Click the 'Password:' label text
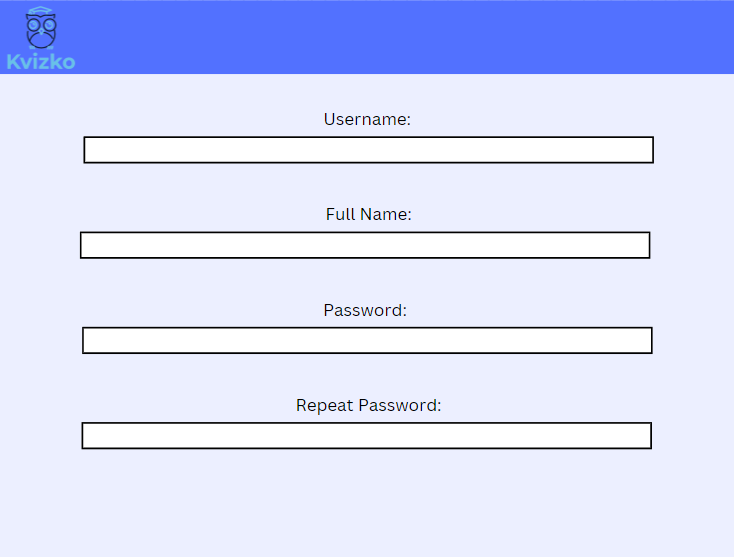The height and width of the screenshot is (557, 734). pyautogui.click(x=365, y=310)
